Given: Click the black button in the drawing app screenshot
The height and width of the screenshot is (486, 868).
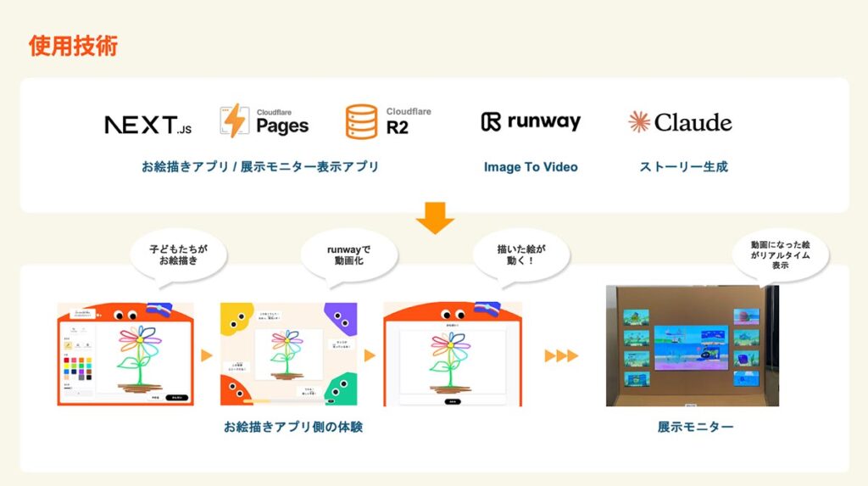Looking at the screenshot, I should click(x=176, y=397).
